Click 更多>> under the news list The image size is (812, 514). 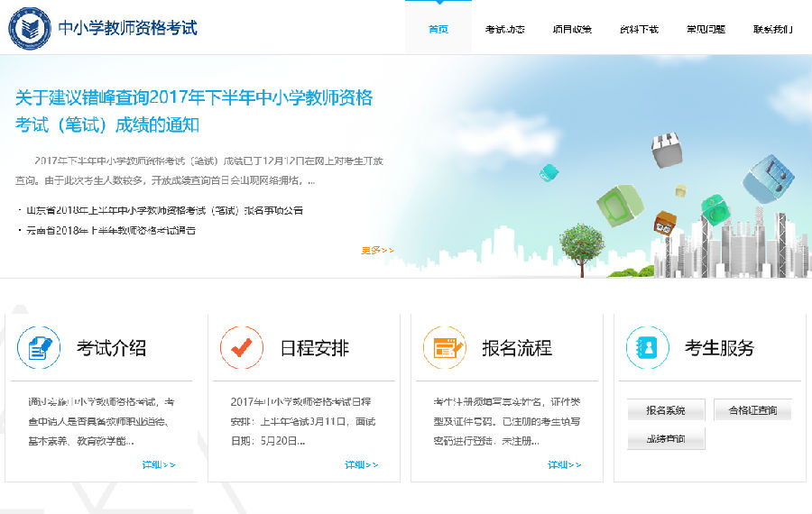(377, 250)
